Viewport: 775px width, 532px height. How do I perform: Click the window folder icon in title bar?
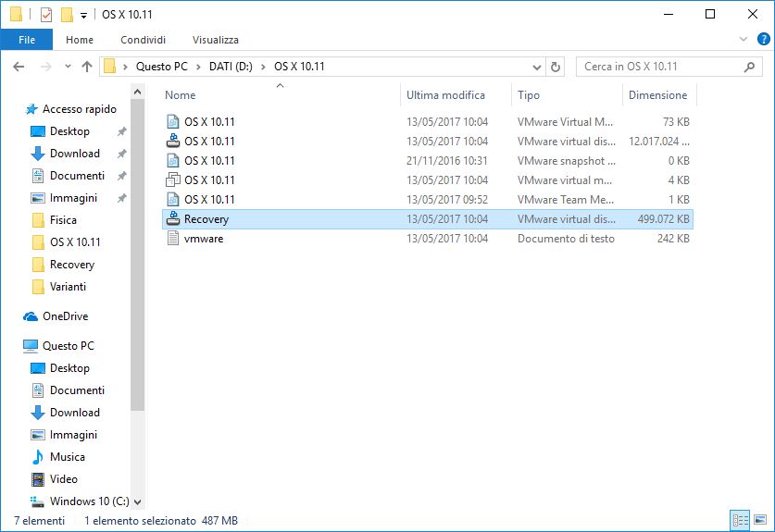(x=16, y=14)
